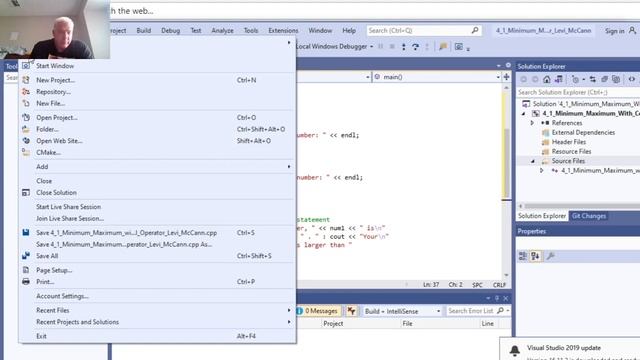Screen dimensions: 640x360
Task: Select Resource Files folder
Action: pyautogui.click(x=571, y=151)
